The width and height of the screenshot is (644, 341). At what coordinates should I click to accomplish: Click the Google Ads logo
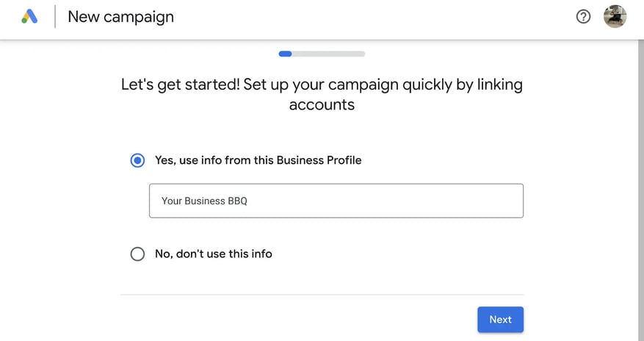(x=29, y=17)
